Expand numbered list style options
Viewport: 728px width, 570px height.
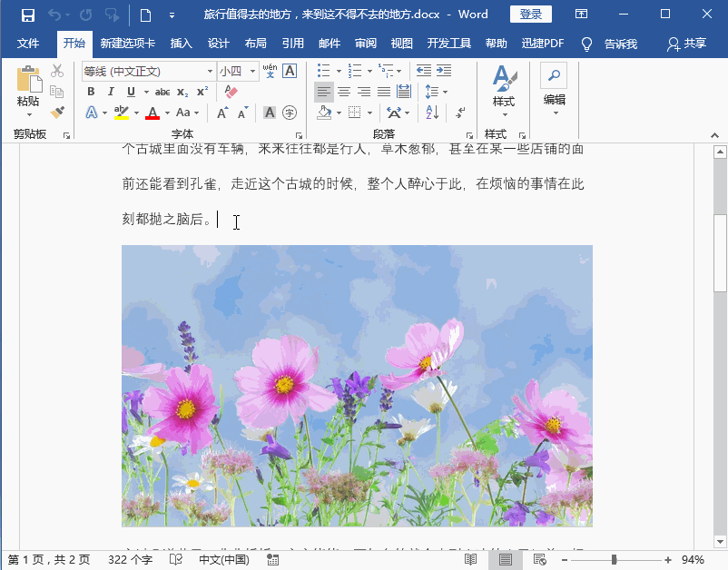[x=369, y=71]
